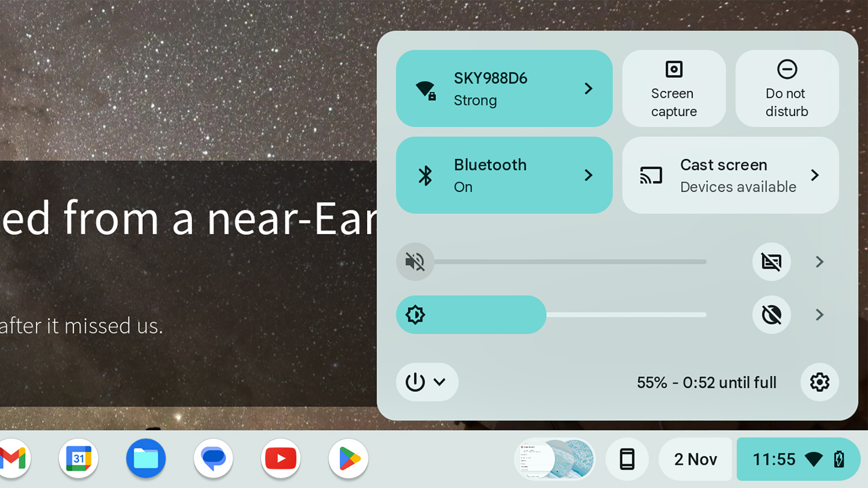Click the power button icon
This screenshot has width=868, height=488.
click(x=415, y=382)
